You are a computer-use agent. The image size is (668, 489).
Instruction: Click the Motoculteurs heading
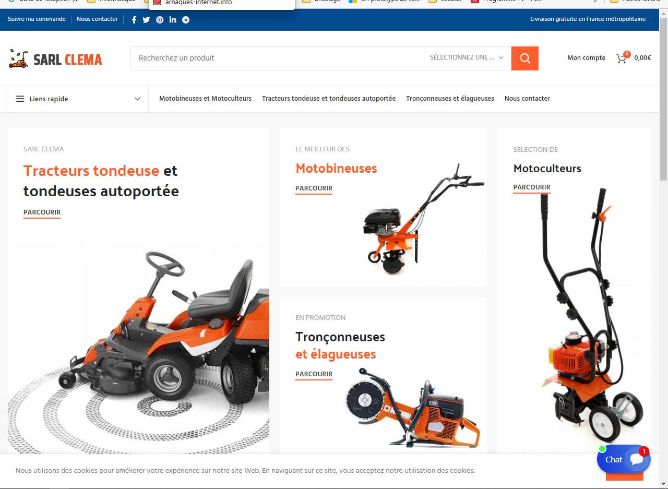pos(547,168)
